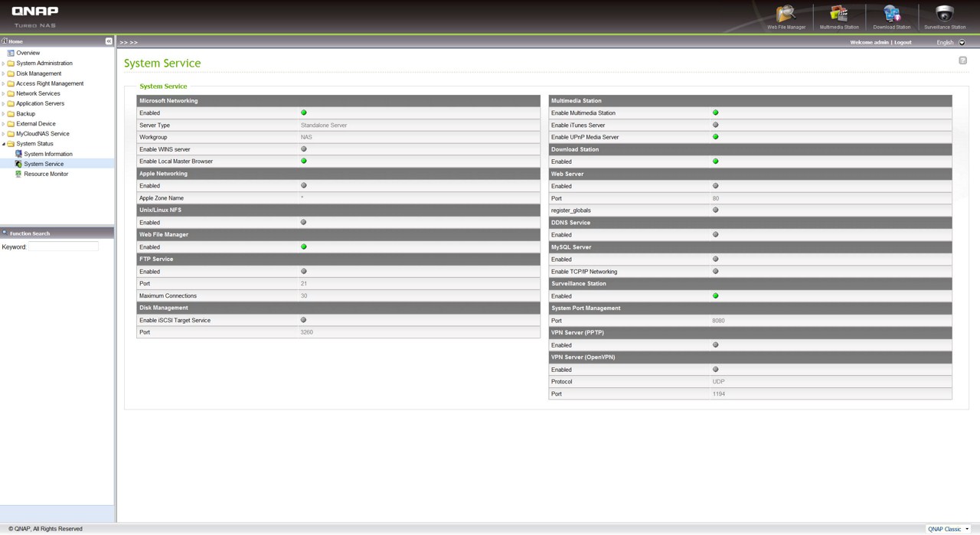Viewport: 980px width, 535px height.
Task: Expand the Network Services tree arrow
Action: [3, 93]
